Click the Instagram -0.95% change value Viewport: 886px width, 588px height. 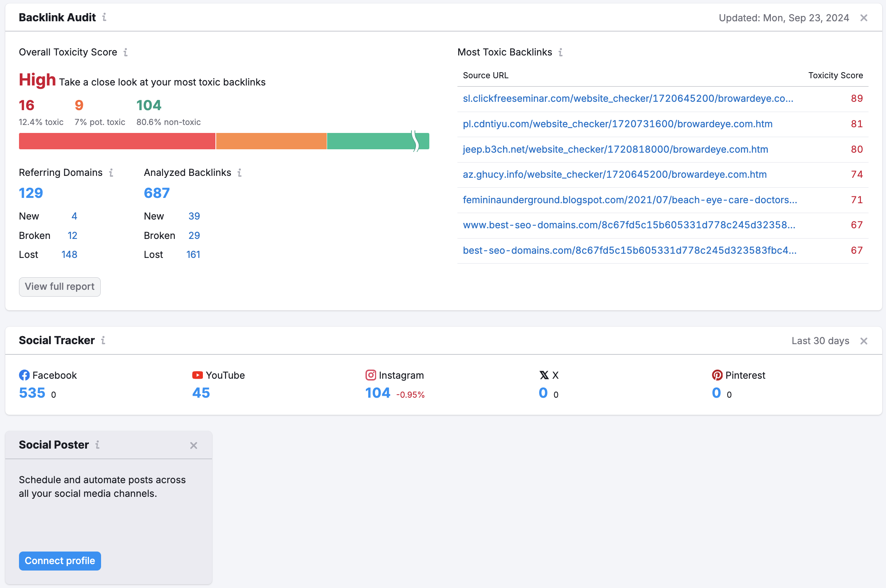410,395
